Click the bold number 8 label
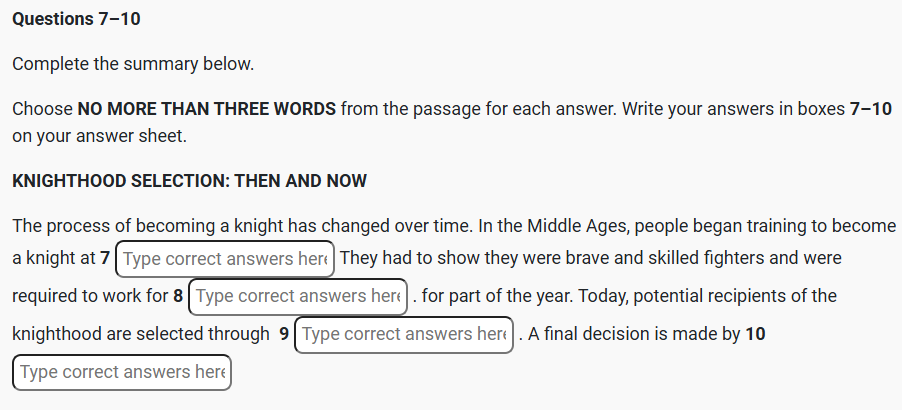Image resolution: width=902 pixels, height=410 pixels. click(178, 297)
